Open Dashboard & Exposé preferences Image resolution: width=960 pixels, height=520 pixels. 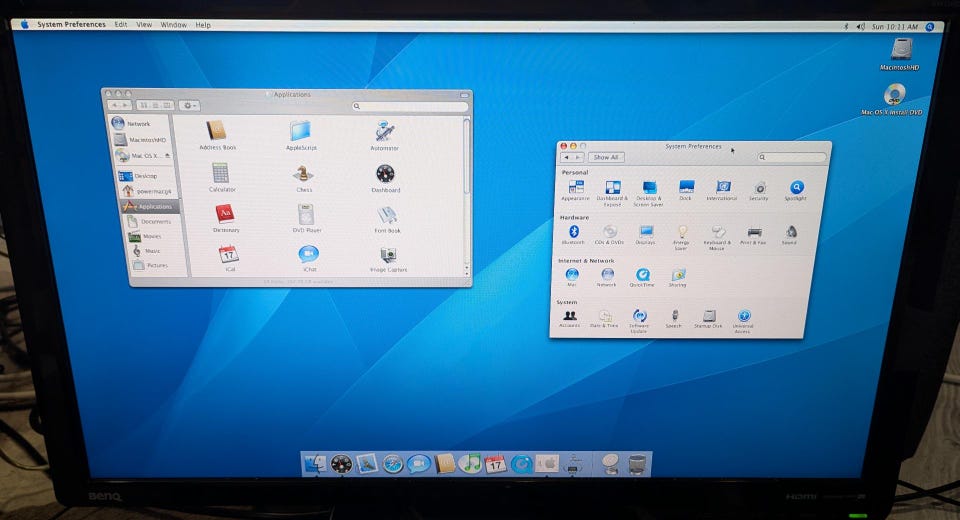tap(612, 193)
